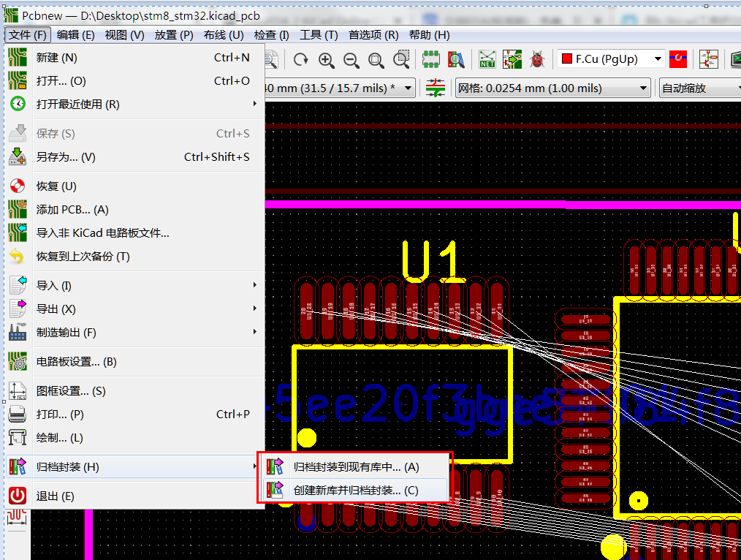Click the 新建 (N) new board icon
The width and height of the screenshot is (741, 560).
coord(18,57)
